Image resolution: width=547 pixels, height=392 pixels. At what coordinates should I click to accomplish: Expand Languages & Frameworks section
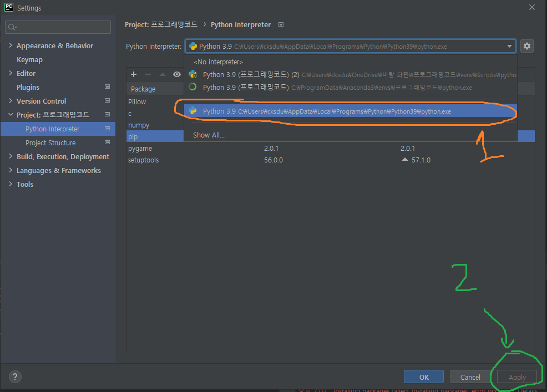click(x=11, y=170)
